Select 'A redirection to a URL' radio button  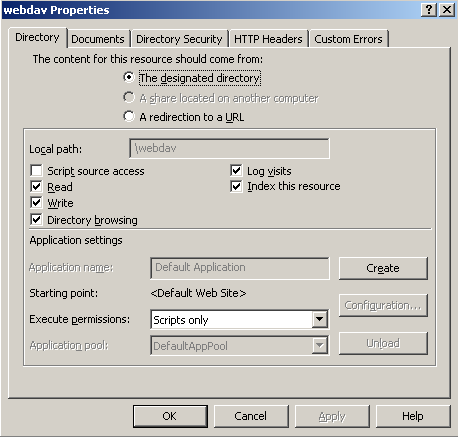pos(129,116)
